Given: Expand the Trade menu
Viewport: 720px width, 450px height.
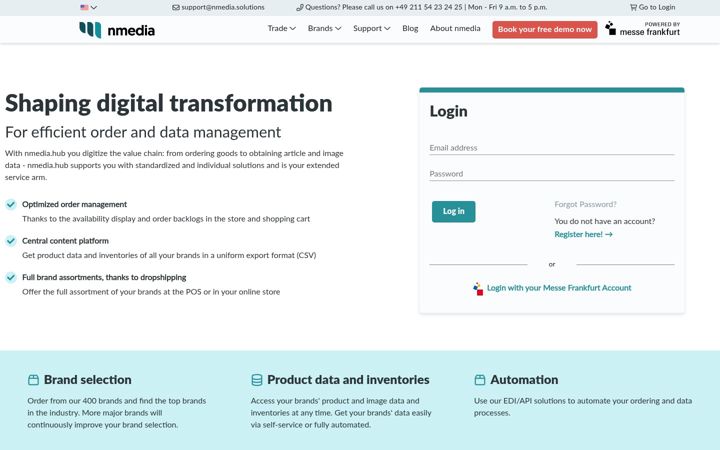Looking at the screenshot, I should 281,28.
